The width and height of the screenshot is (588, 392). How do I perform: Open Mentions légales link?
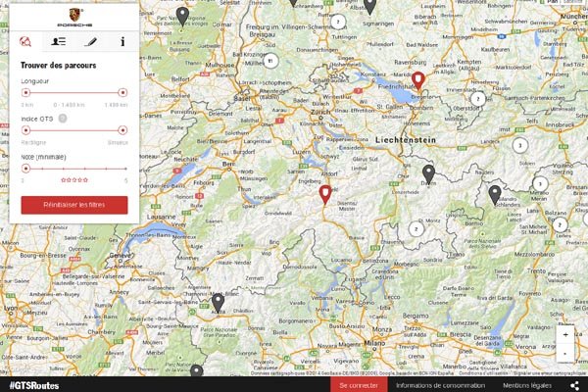(x=527, y=385)
